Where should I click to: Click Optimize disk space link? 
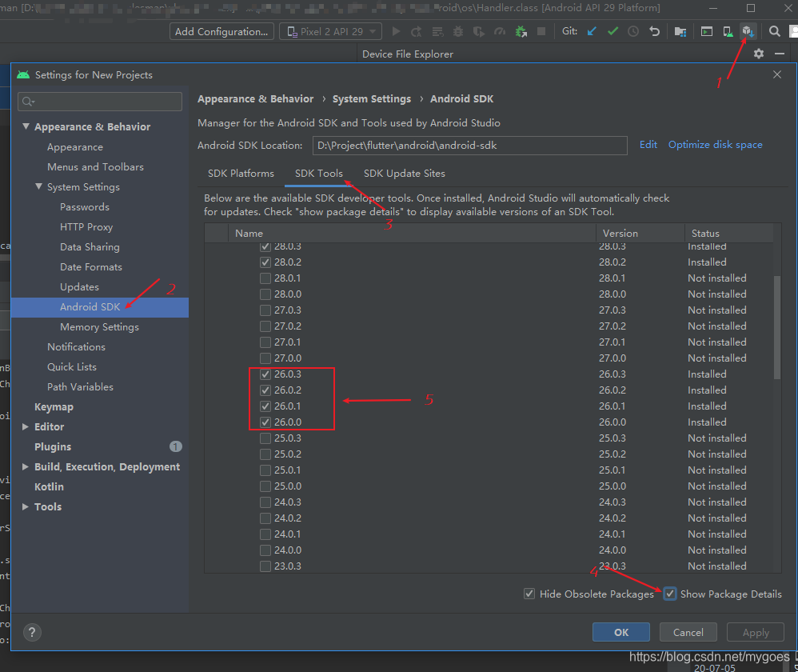715,145
